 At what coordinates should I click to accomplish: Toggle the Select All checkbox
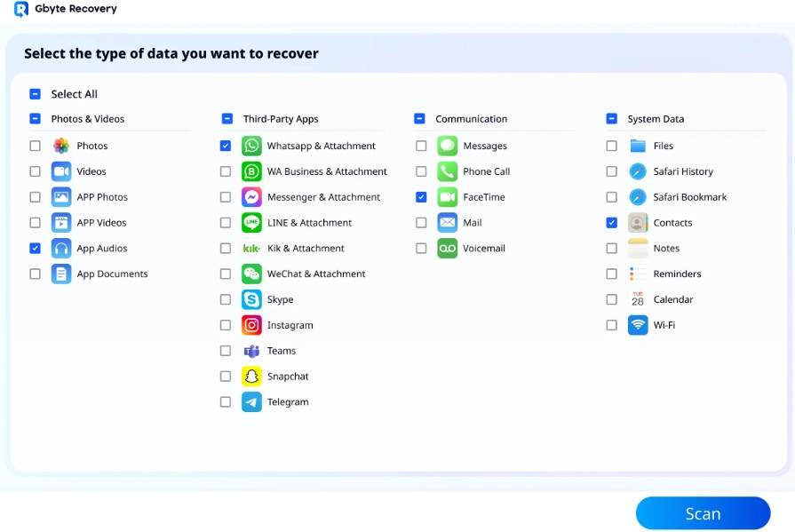(x=35, y=94)
